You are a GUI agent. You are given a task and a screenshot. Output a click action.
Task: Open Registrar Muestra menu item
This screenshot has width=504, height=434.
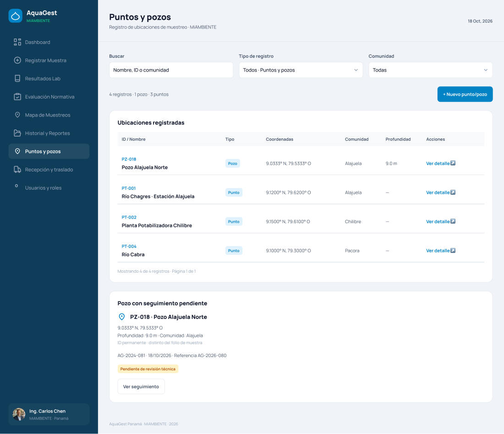49,60
